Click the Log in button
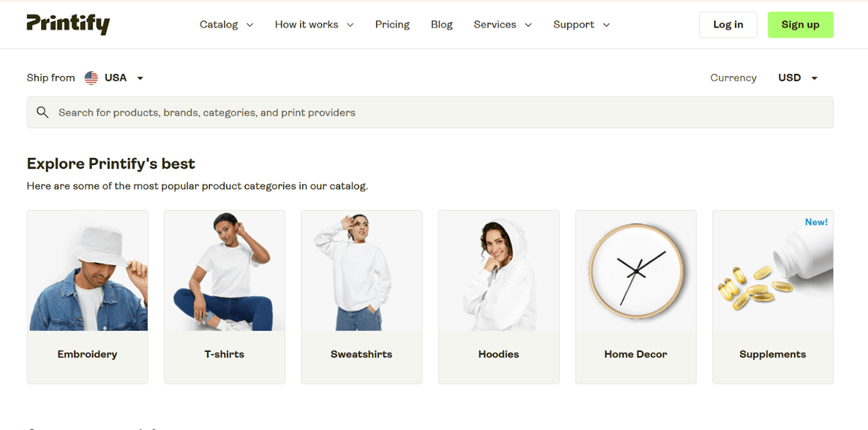 [x=728, y=25]
